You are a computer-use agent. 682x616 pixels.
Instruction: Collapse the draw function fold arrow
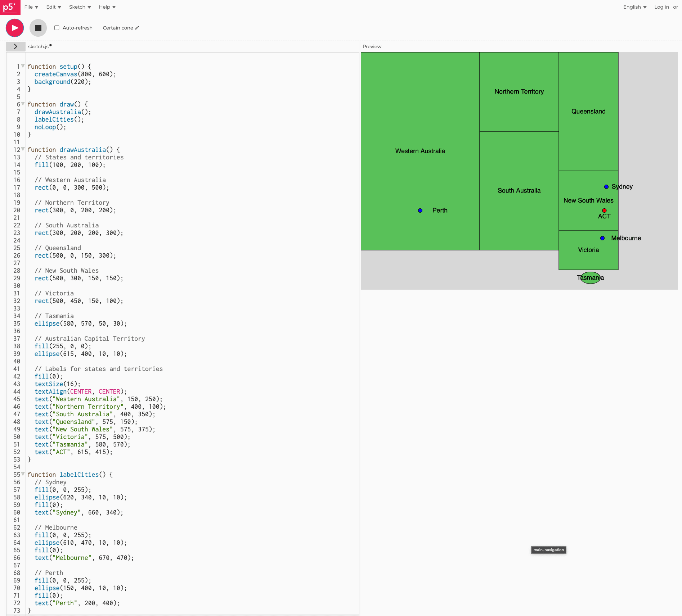[x=23, y=104]
